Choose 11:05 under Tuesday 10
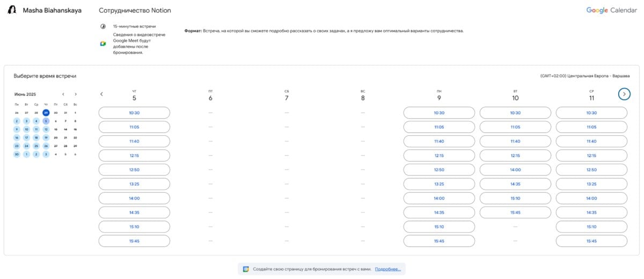This screenshot has width=644, height=279. [515, 127]
